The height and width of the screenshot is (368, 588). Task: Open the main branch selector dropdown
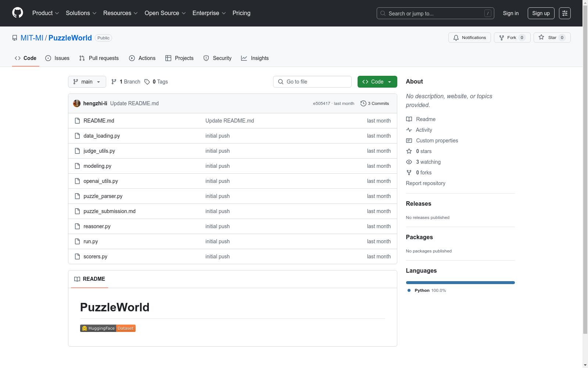tap(87, 82)
